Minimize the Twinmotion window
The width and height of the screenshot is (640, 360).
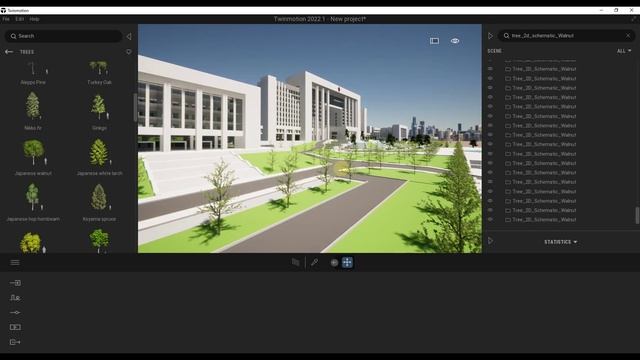(601, 10)
